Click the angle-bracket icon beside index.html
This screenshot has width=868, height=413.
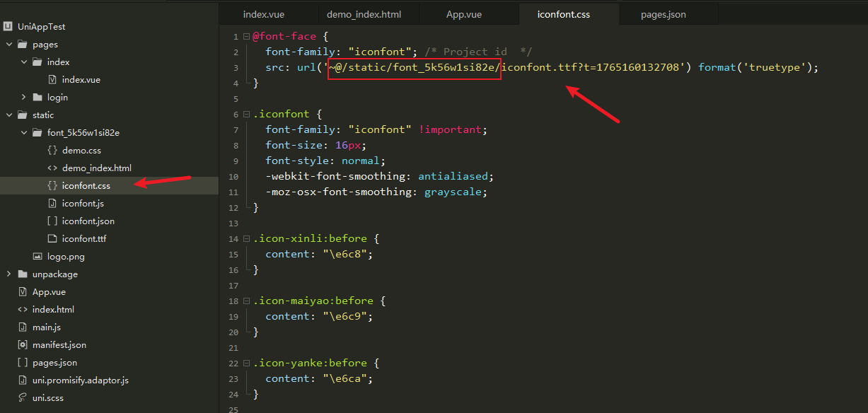pyautogui.click(x=23, y=309)
